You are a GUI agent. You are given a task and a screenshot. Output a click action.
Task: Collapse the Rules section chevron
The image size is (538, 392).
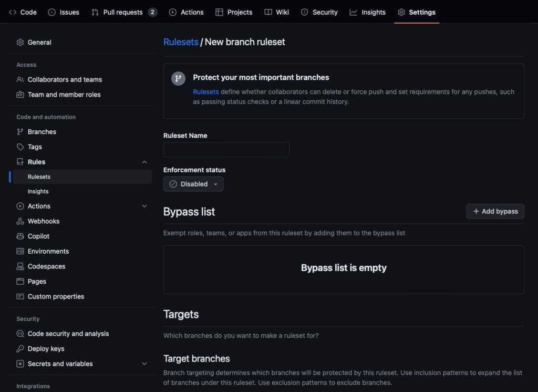point(144,162)
